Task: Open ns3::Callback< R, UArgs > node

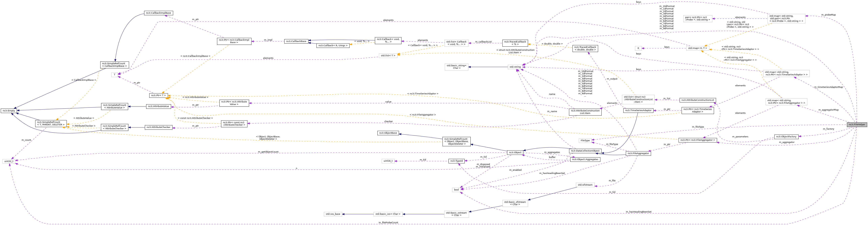Action: tap(333, 45)
